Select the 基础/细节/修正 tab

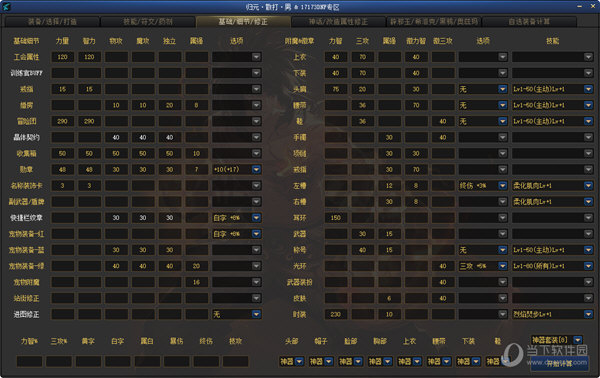(243, 22)
